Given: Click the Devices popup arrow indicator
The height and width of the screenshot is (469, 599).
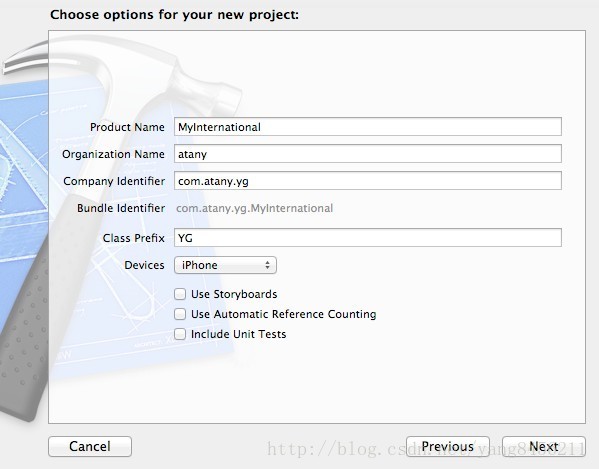Looking at the screenshot, I should pos(267,265).
